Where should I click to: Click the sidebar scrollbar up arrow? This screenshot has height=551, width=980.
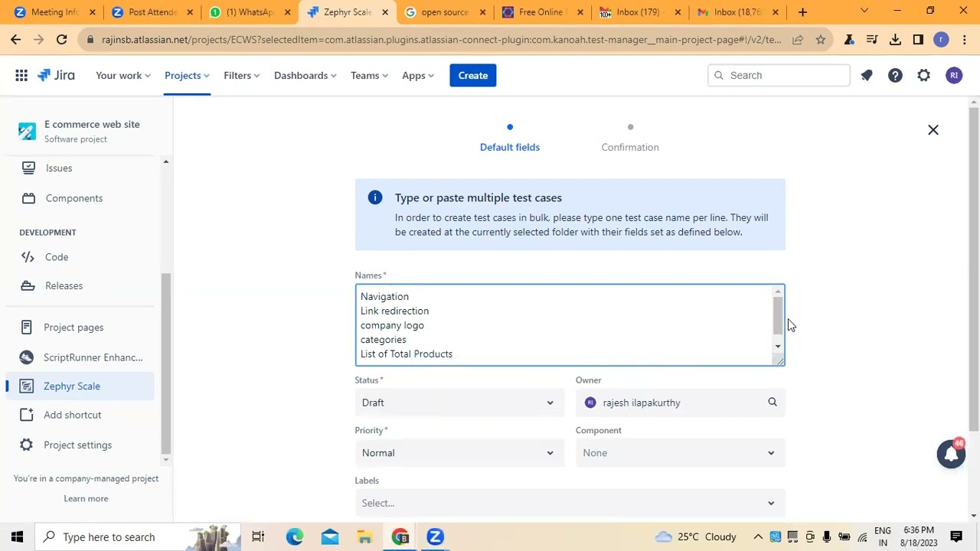pos(165,161)
